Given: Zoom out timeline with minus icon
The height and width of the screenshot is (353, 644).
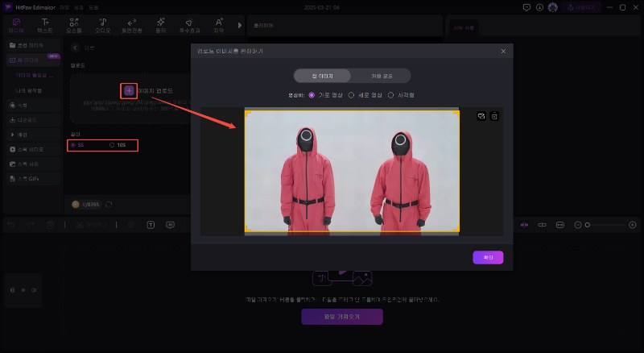Looking at the screenshot, I should click(578, 225).
